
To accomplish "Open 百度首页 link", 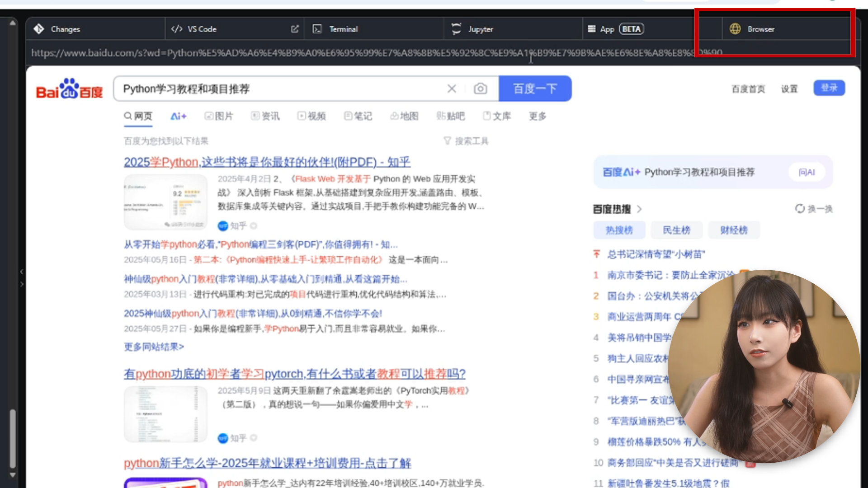I will (x=748, y=89).
